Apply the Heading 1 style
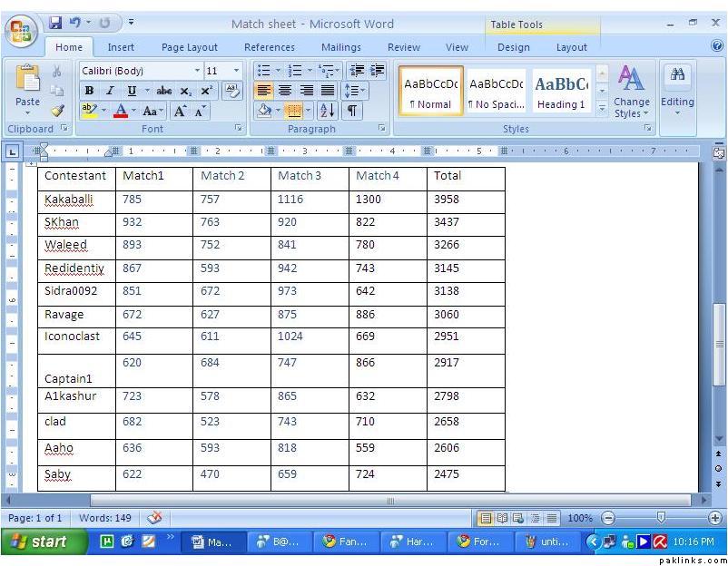The image size is (728, 566). point(561,91)
